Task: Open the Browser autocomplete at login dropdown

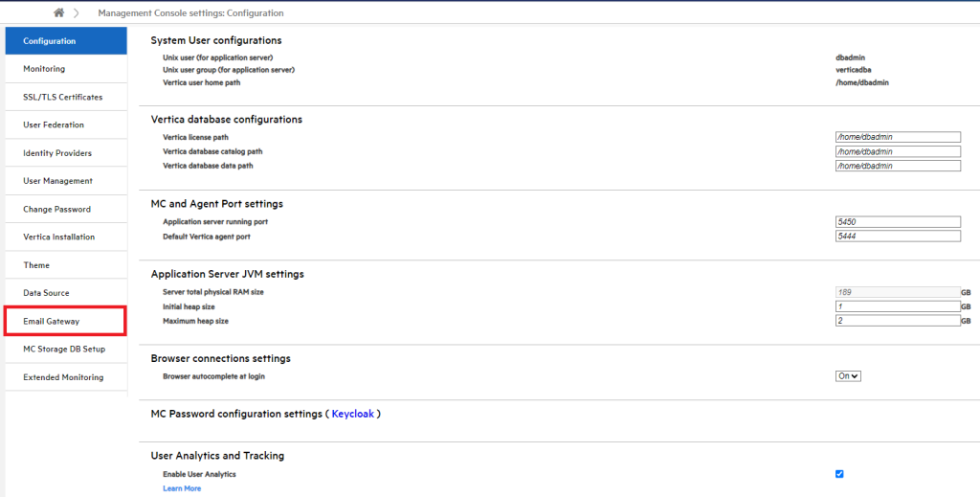Action: click(848, 376)
